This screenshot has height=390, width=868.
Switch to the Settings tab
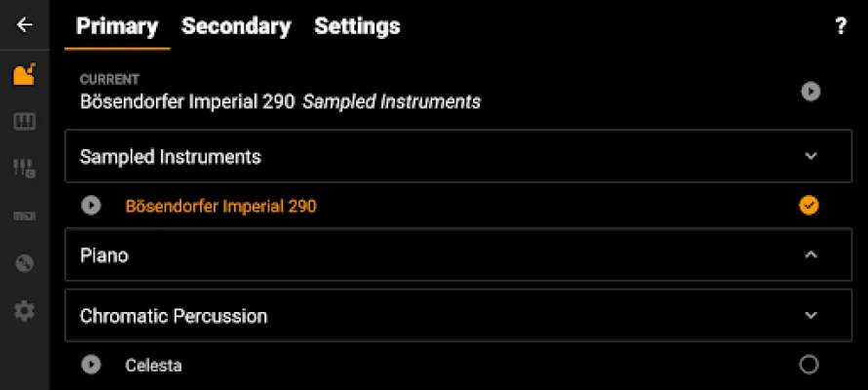point(357,26)
